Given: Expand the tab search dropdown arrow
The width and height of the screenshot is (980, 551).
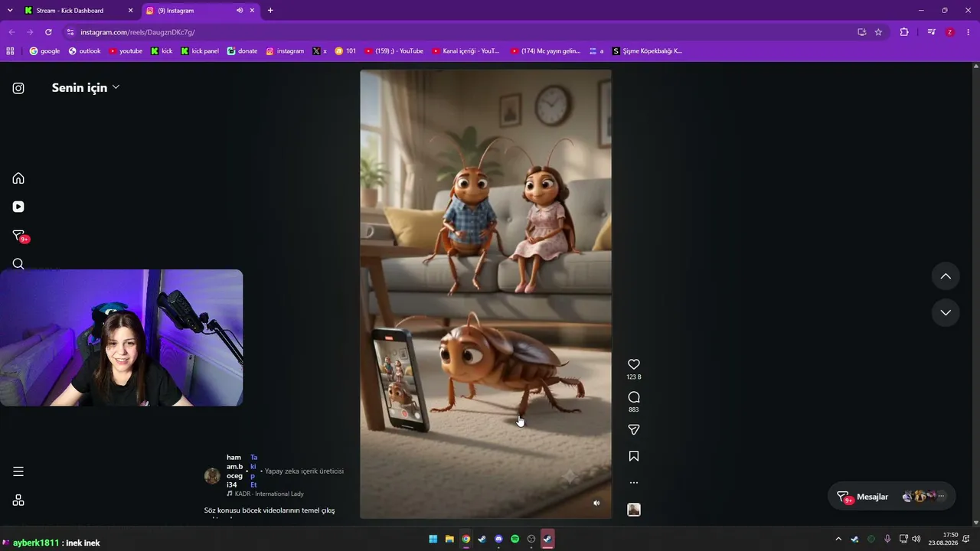Looking at the screenshot, I should [x=10, y=11].
